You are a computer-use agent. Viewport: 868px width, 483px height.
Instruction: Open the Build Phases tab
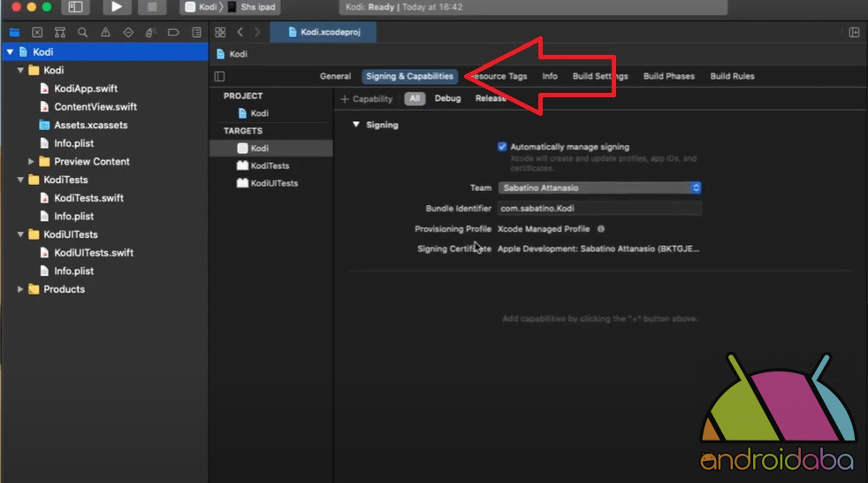coord(669,76)
